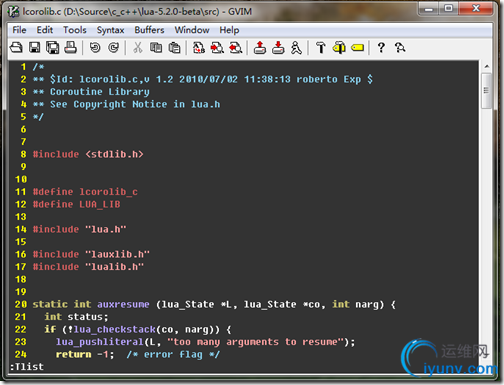Image resolution: width=504 pixels, height=385 pixels.
Task: Open the Help menu
Action: [x=229, y=30]
